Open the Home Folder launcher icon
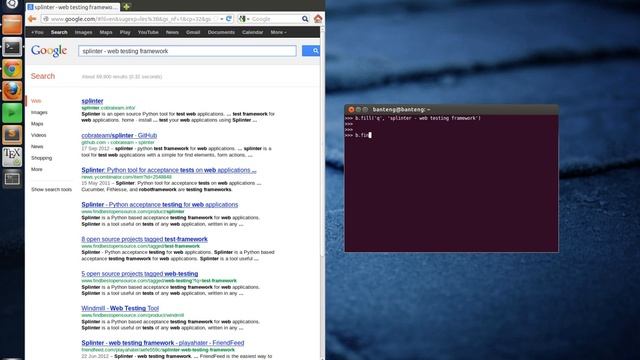The height and width of the screenshot is (360, 640). tap(12, 25)
